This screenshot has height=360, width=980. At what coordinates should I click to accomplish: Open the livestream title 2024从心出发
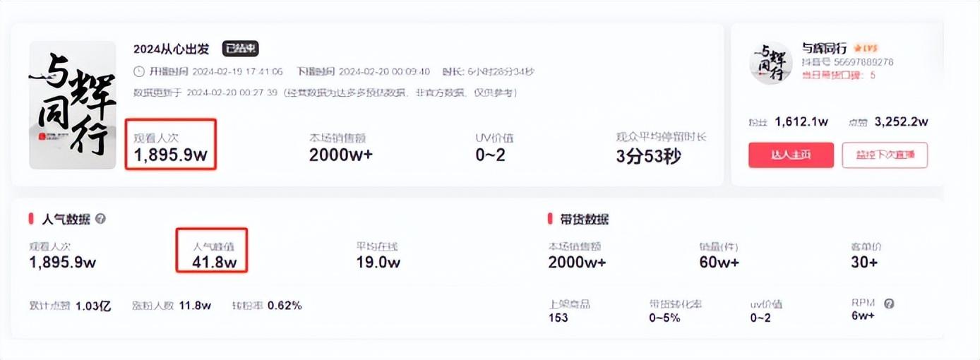(x=172, y=49)
